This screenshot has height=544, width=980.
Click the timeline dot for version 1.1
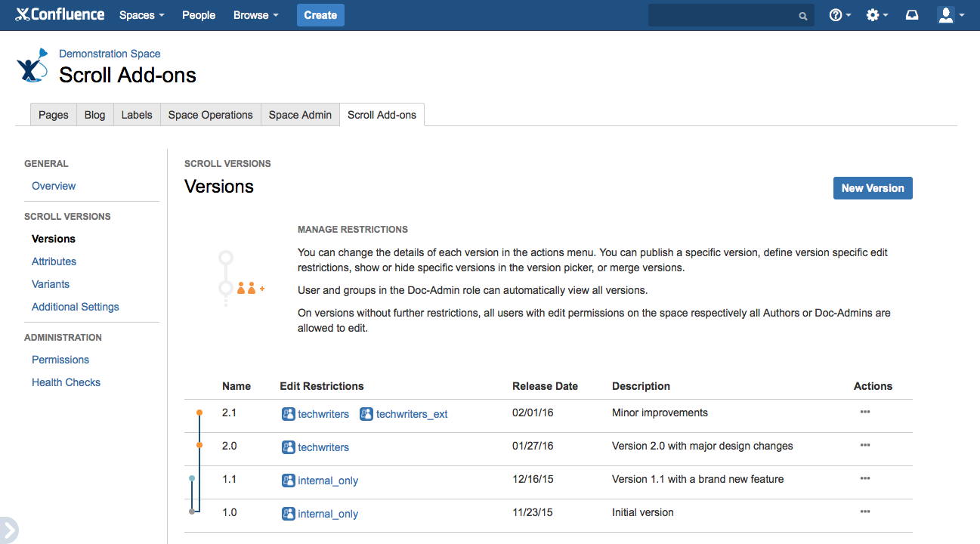click(x=192, y=478)
